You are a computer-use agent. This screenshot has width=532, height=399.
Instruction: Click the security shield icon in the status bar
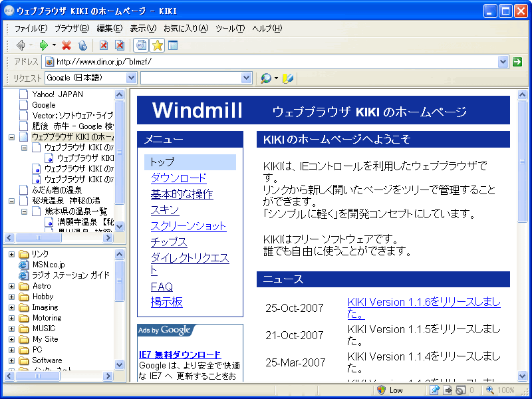(381, 390)
